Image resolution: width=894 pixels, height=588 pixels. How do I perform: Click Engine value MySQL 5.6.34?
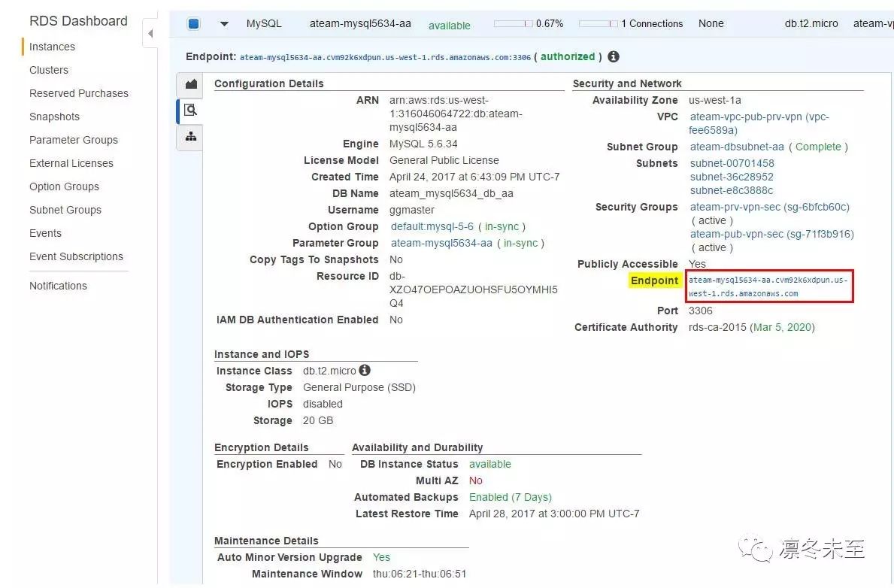tap(423, 144)
